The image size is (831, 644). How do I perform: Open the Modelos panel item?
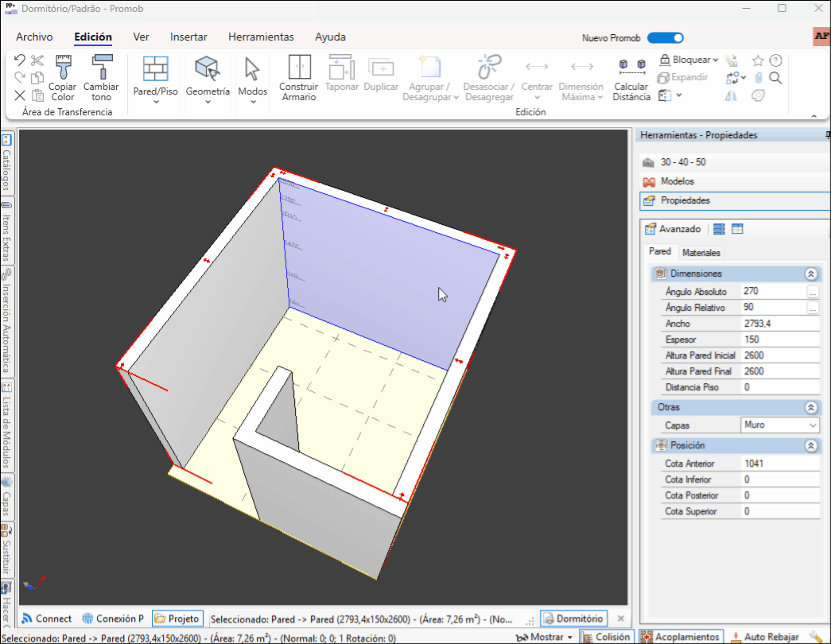(677, 181)
